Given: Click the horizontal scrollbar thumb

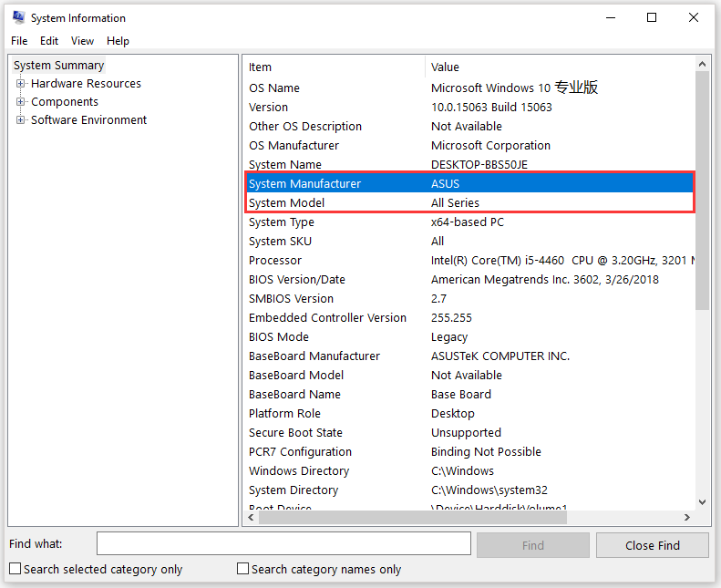Looking at the screenshot, I should tap(413, 517).
